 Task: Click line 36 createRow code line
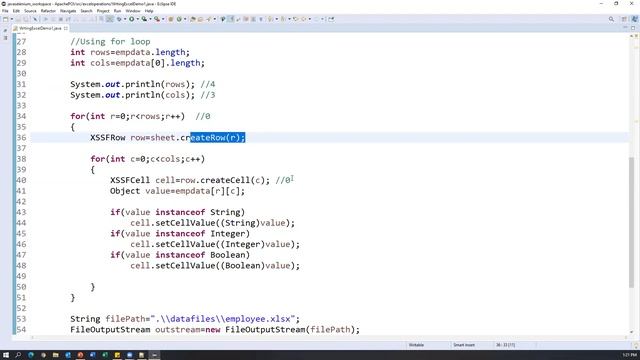[167, 138]
